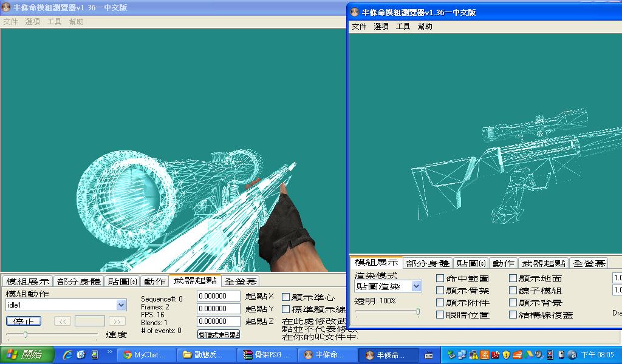This screenshot has width=622, height=364.
Task: Open the 骨架PSG WinRAR taskbar button
Action: pyautogui.click(x=266, y=354)
